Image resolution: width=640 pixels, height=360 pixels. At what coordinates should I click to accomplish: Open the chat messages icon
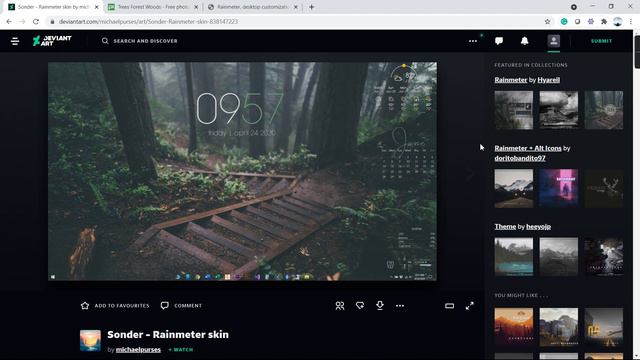[x=499, y=41]
